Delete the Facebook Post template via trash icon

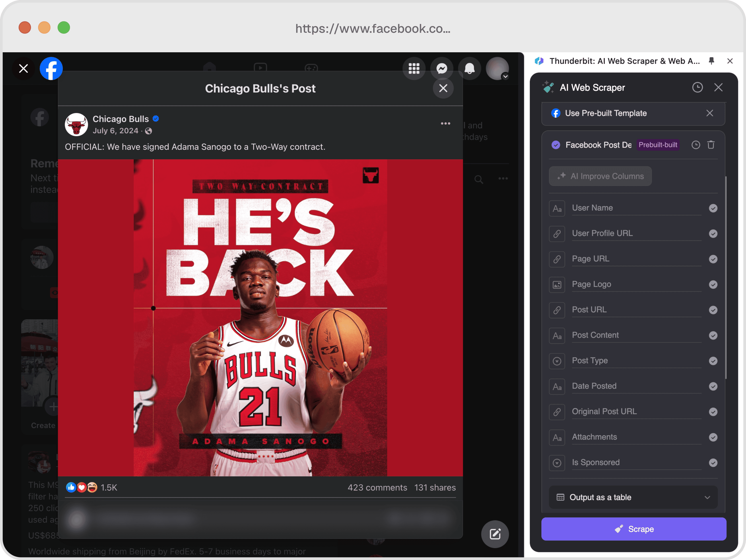click(711, 145)
